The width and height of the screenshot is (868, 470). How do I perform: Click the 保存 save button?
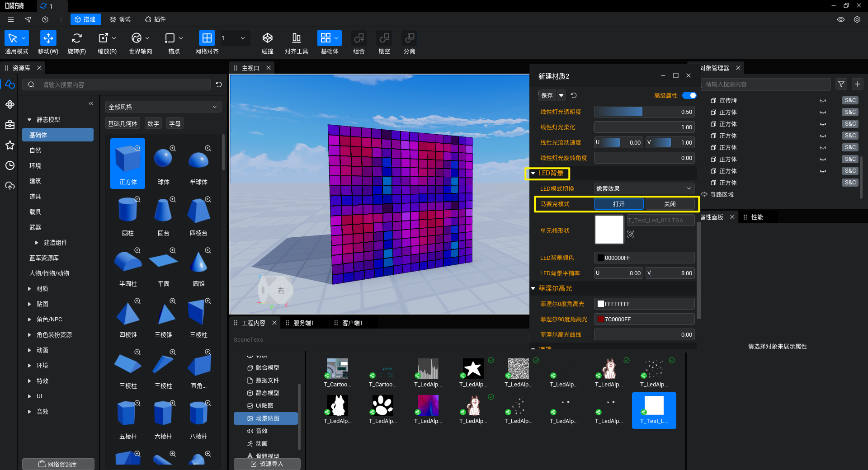pyautogui.click(x=547, y=95)
